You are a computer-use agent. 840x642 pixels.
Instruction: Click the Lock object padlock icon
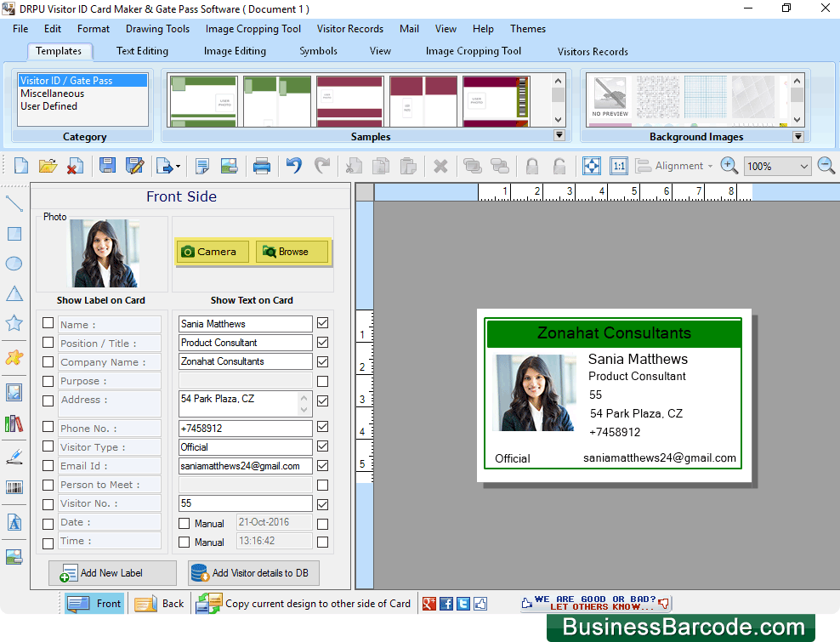coord(531,165)
